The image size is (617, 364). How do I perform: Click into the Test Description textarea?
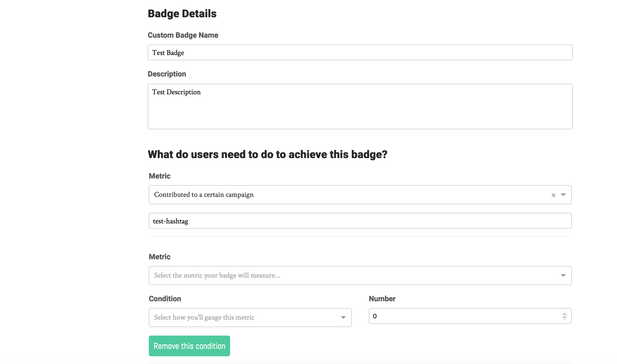click(x=360, y=107)
